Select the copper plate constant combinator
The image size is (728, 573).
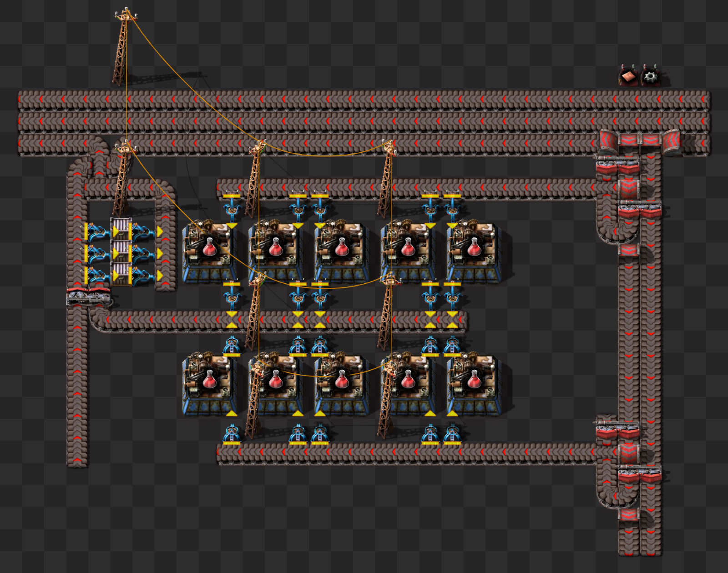(628, 76)
